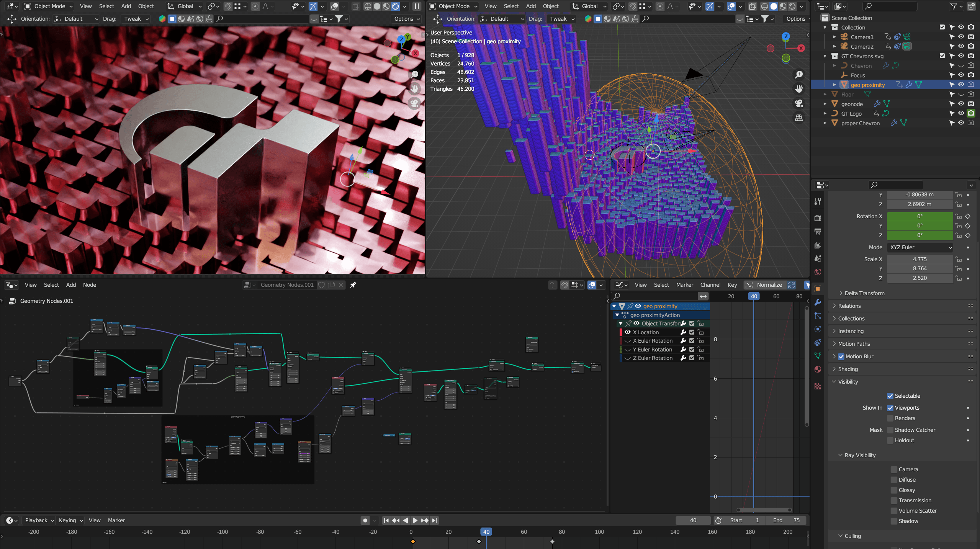Click the End frame field showing 75
The image size is (980, 549).
point(785,520)
